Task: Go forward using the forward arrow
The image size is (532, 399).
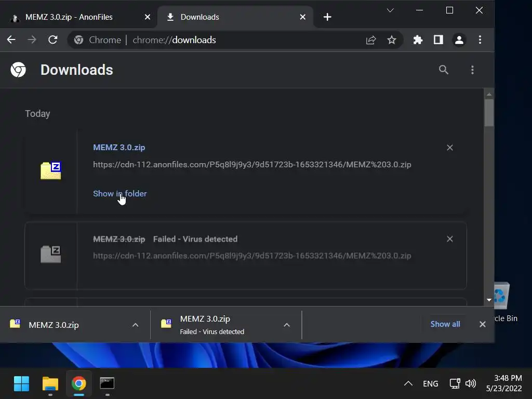Action: (x=32, y=39)
